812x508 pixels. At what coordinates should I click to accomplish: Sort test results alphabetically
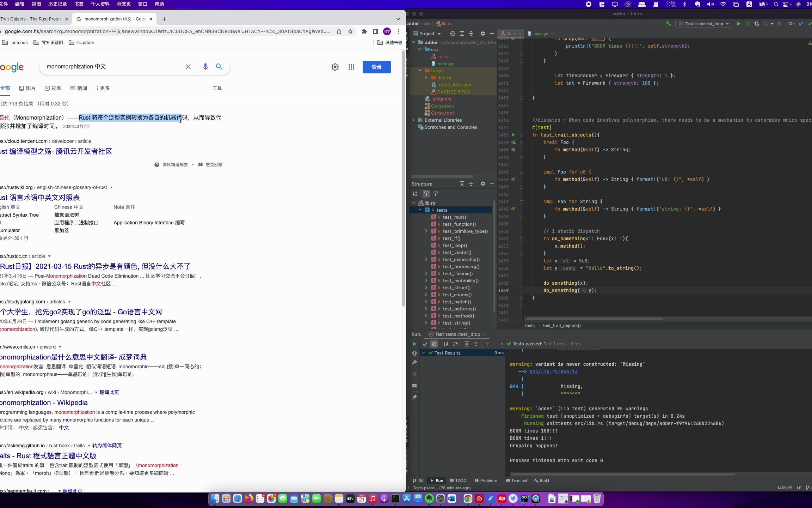point(446,344)
